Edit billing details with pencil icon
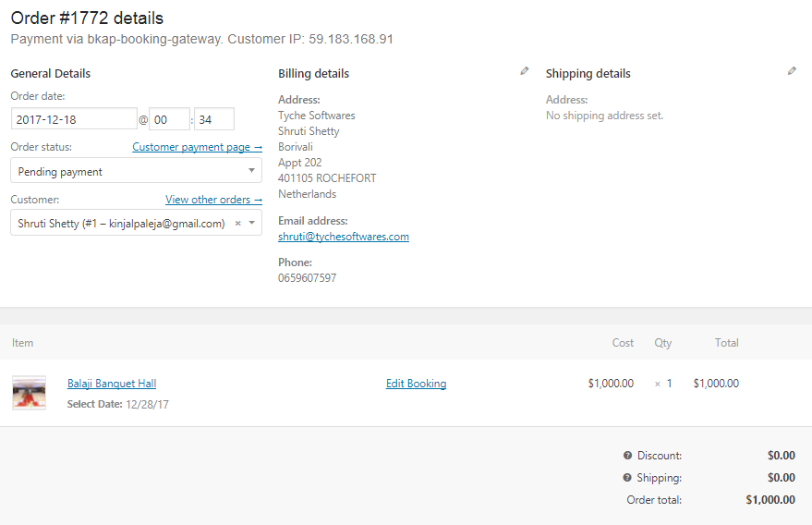Viewport: 812px width, 525px height. tap(525, 71)
